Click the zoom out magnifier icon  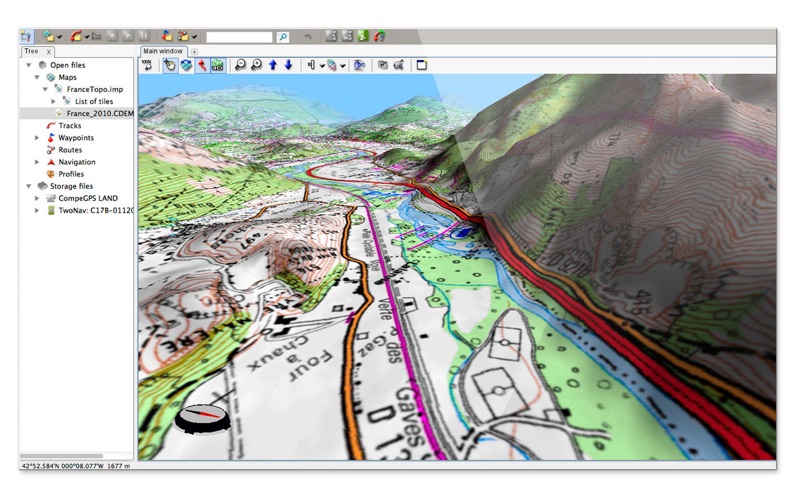(x=240, y=65)
